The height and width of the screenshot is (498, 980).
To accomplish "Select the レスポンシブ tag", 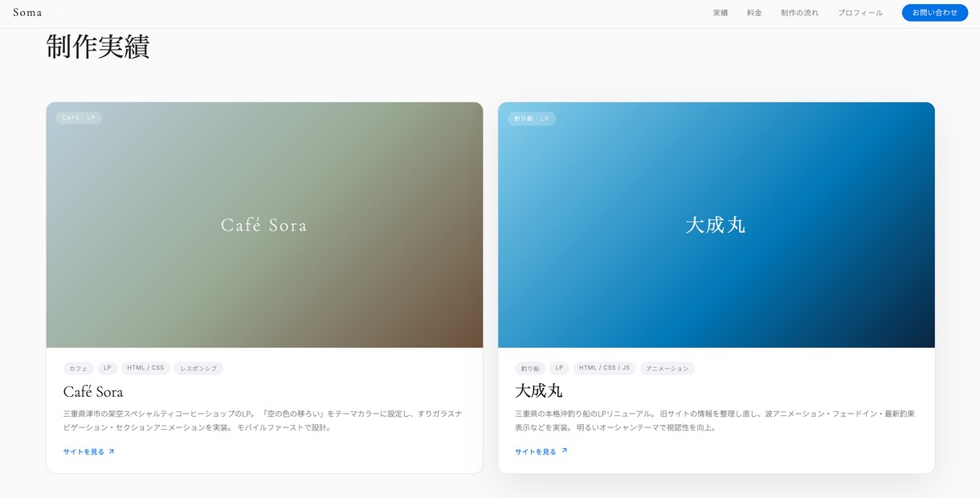I will pyautogui.click(x=198, y=369).
